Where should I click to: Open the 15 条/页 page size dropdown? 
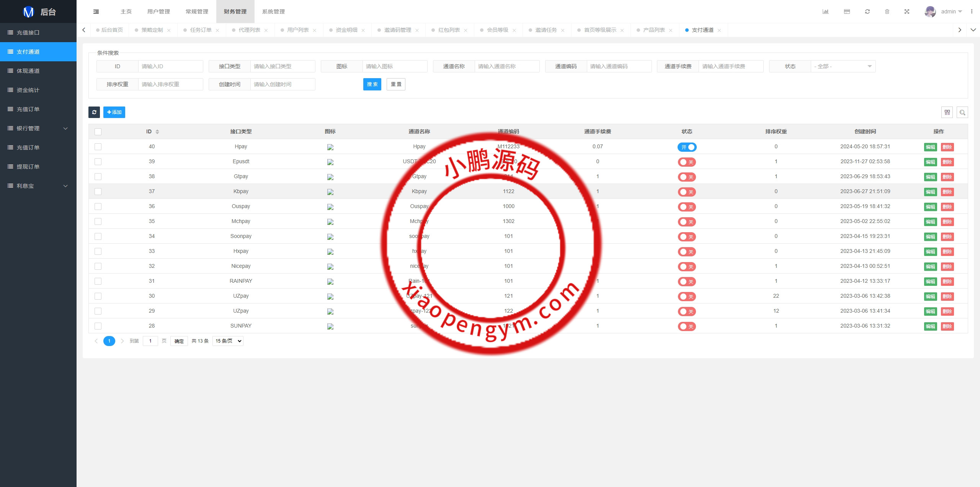pyautogui.click(x=228, y=341)
